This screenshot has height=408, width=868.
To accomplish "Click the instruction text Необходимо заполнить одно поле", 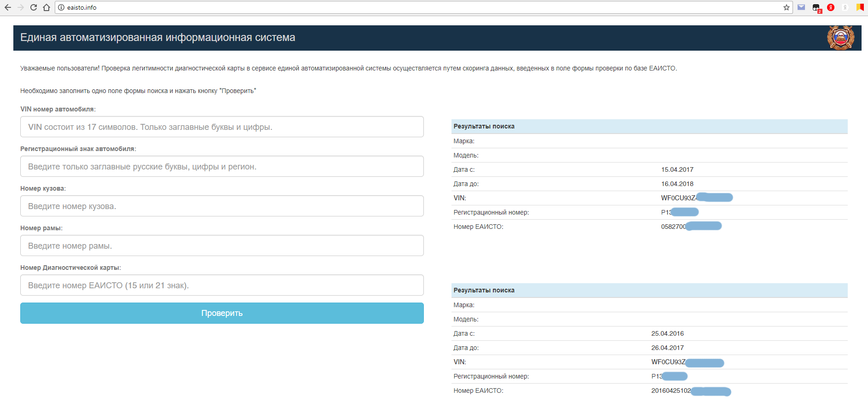I will tap(138, 91).
